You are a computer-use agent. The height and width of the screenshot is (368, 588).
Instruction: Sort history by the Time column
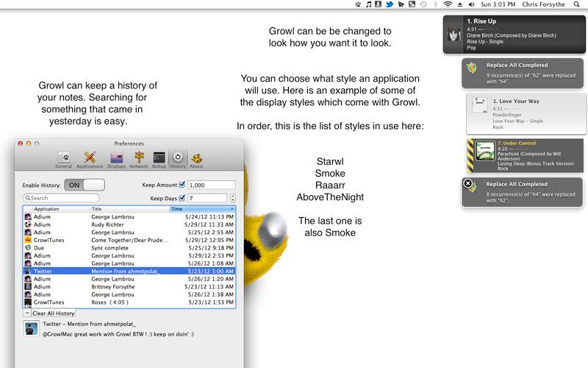202,209
